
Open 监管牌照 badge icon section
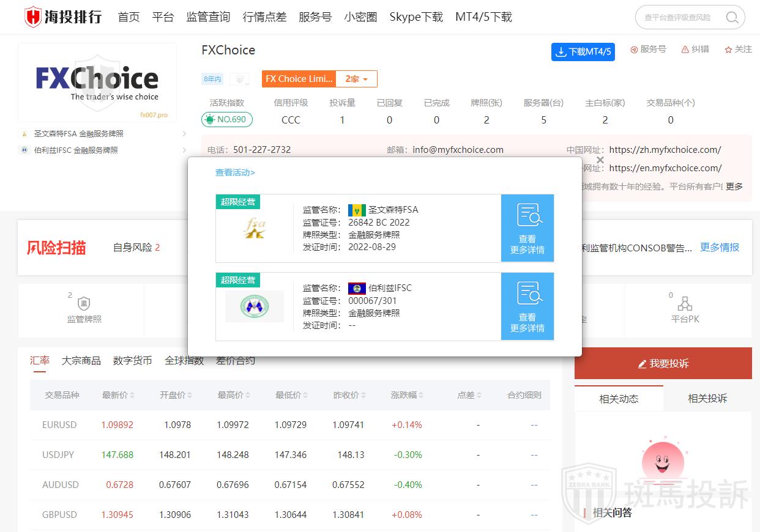click(84, 304)
